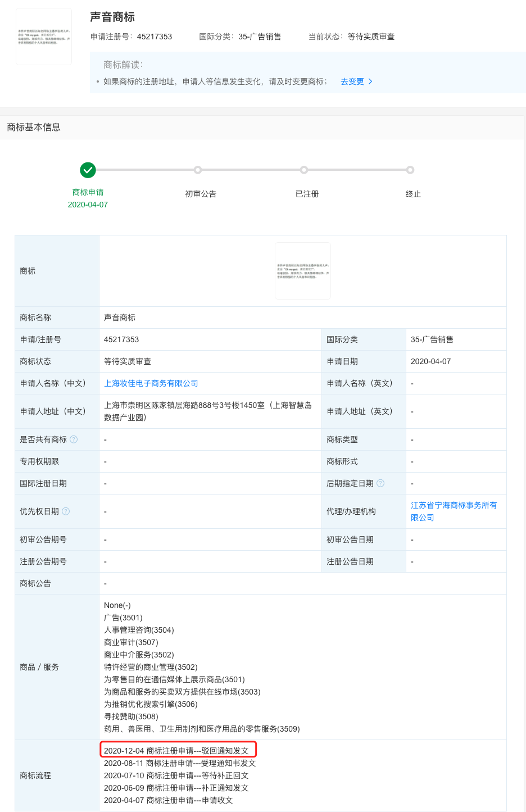526x812 pixels.
Task: Click help icon beside 后期指定日期
Action: coord(380,483)
